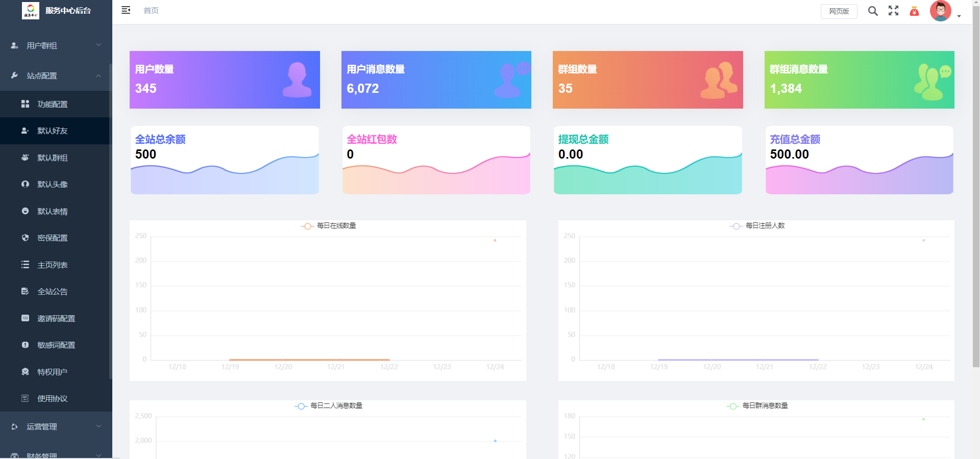
Task: Toggle the sidebar collapse hamburger icon
Action: coord(126,10)
